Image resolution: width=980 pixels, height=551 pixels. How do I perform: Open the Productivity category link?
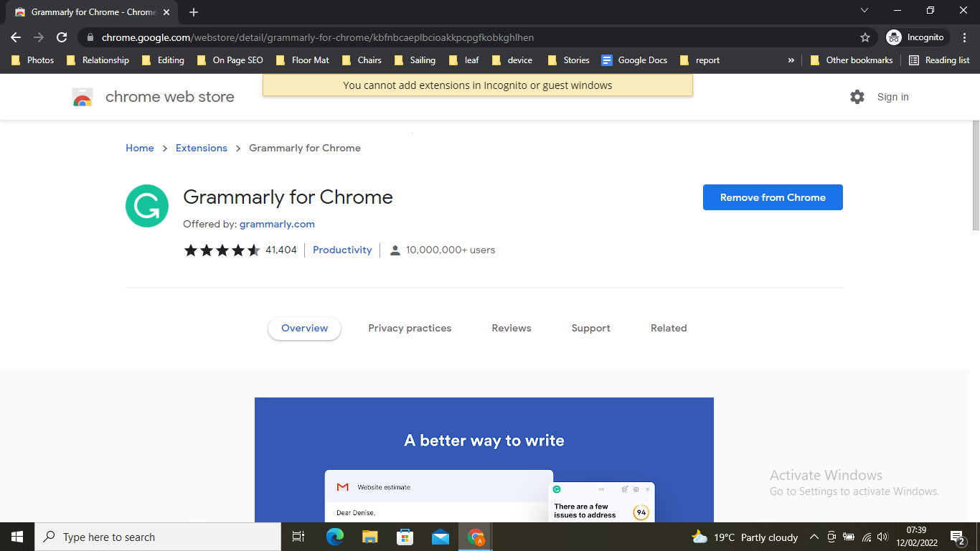[342, 250]
